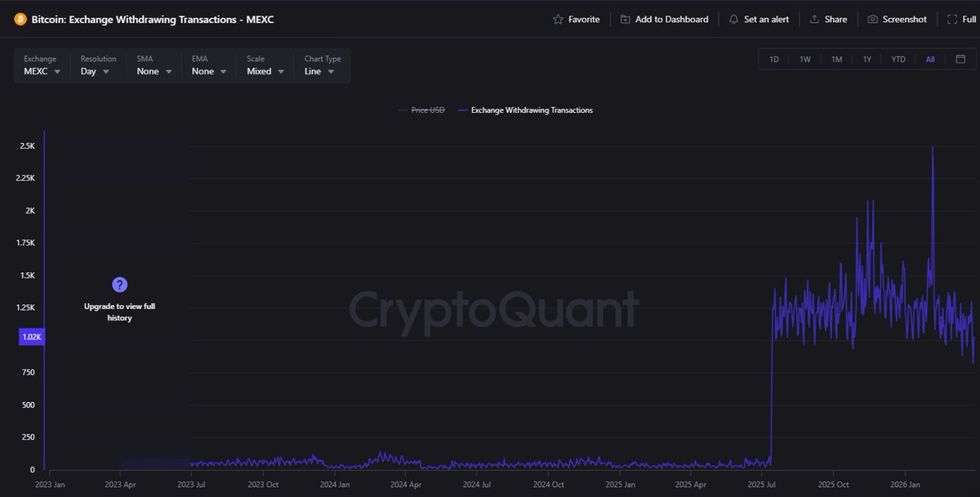Select the All time range
The image size is (980, 497).
point(930,59)
